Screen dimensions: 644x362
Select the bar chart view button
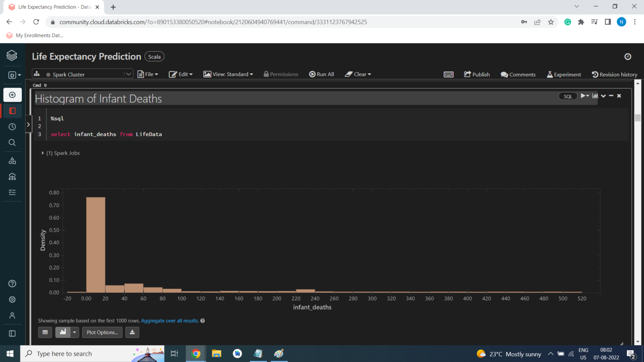63,332
